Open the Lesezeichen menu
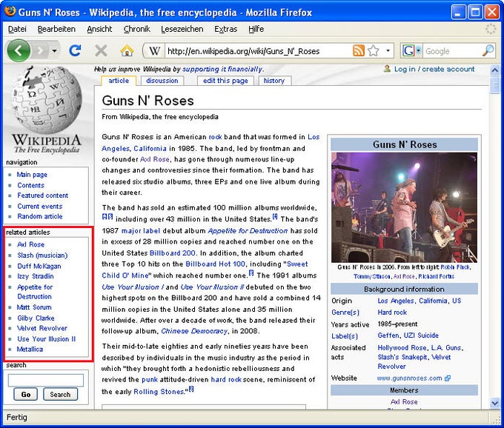 (x=182, y=29)
